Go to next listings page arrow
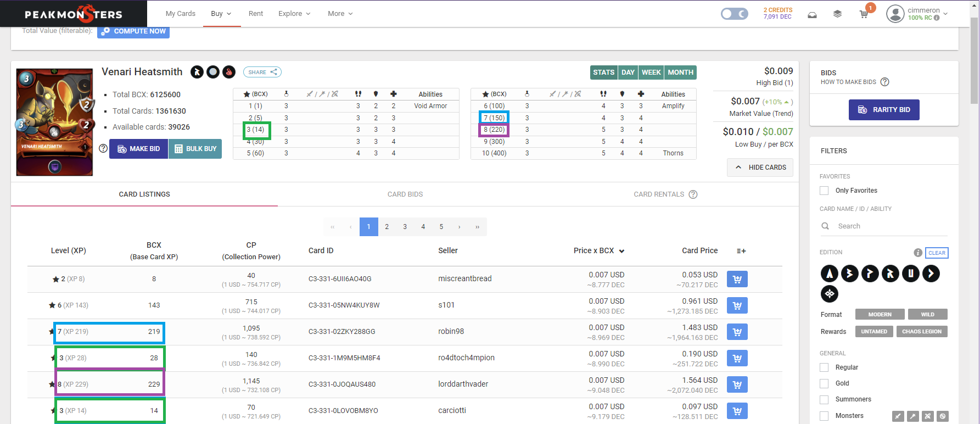 [x=460, y=227]
